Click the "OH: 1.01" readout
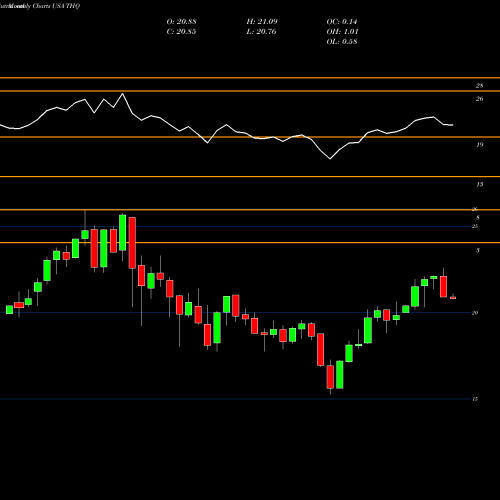Screen dimensions: 500x500 pos(342,32)
